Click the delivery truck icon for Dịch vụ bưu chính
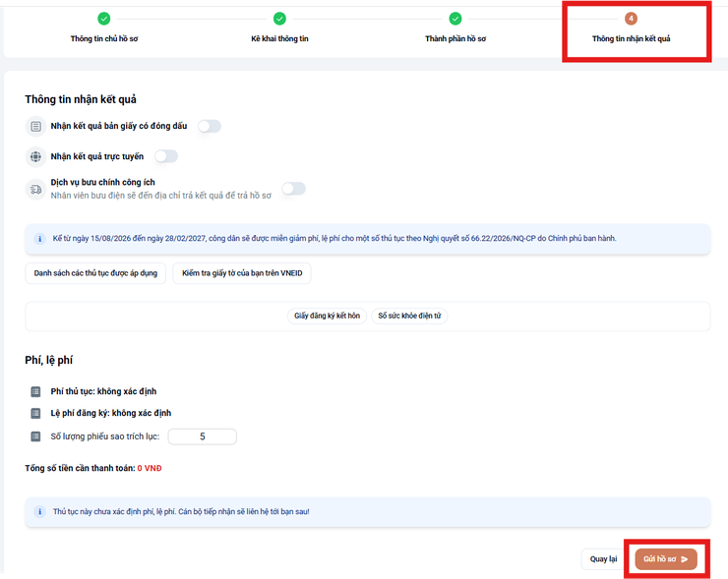Image resolution: width=728 pixels, height=579 pixels. click(x=35, y=190)
